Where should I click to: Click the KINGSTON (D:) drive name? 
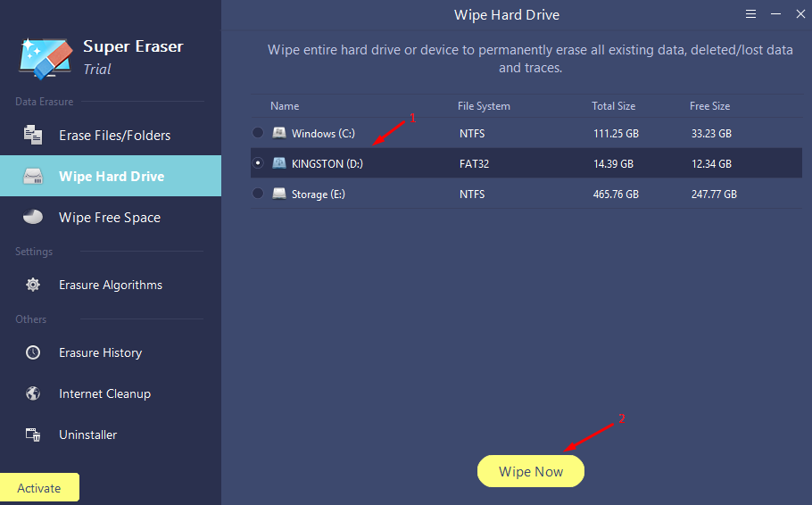point(327,163)
